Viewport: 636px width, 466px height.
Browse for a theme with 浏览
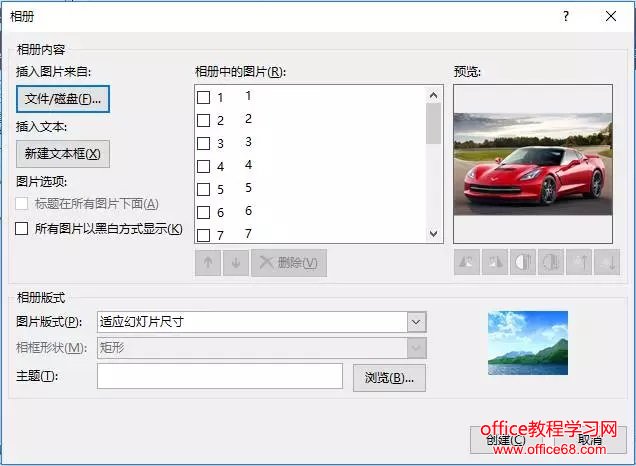click(x=389, y=378)
